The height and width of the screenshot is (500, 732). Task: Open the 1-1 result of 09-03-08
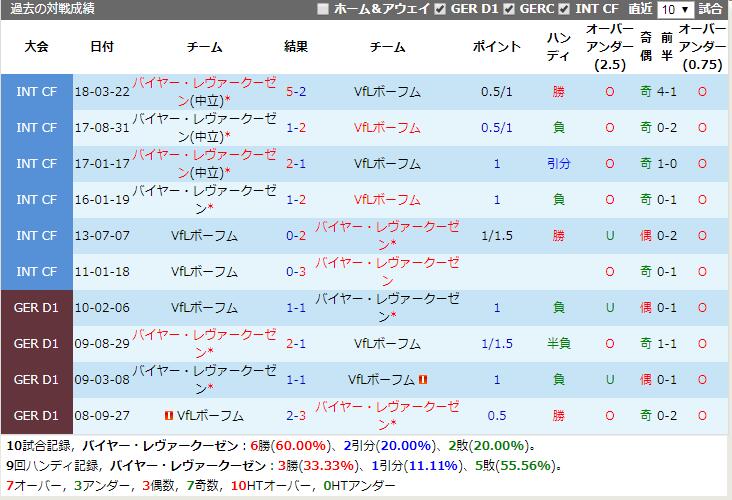[296, 380]
